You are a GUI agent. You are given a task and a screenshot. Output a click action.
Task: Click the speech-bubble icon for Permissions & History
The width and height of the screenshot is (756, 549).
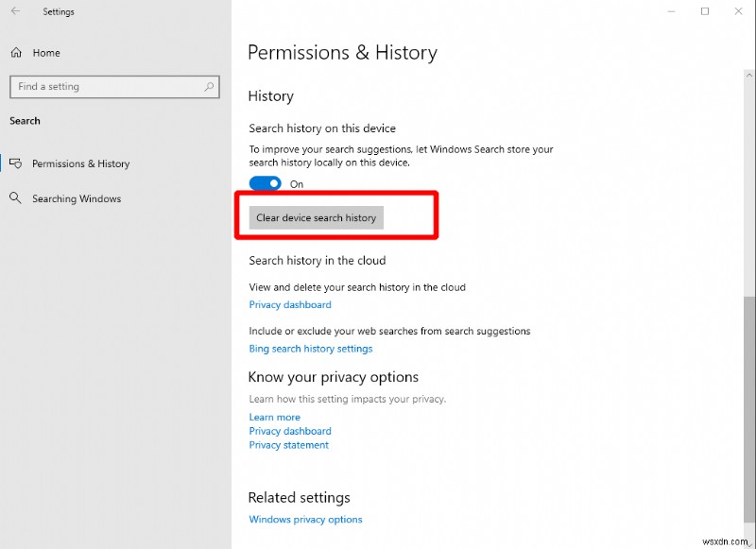pyautogui.click(x=17, y=163)
